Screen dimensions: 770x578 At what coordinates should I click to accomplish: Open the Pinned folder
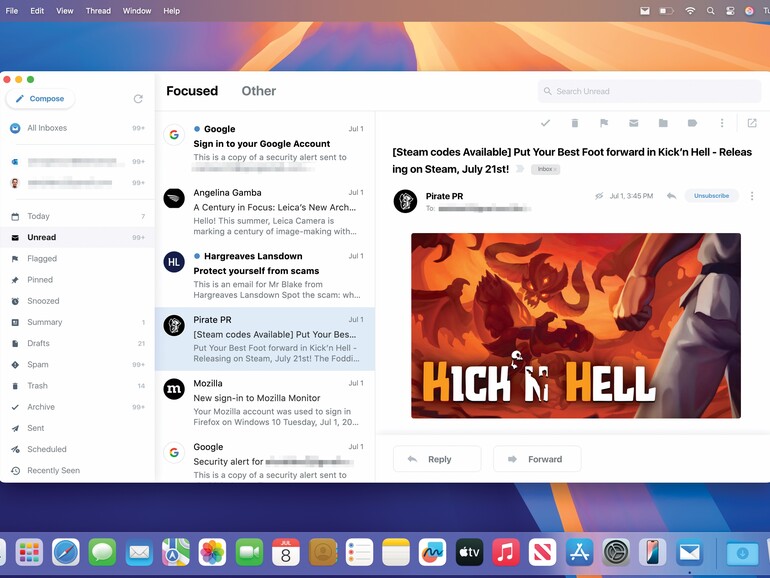77,279
